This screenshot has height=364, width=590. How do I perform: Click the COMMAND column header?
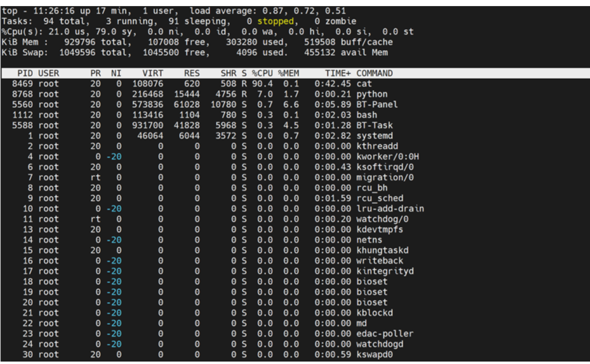point(374,73)
